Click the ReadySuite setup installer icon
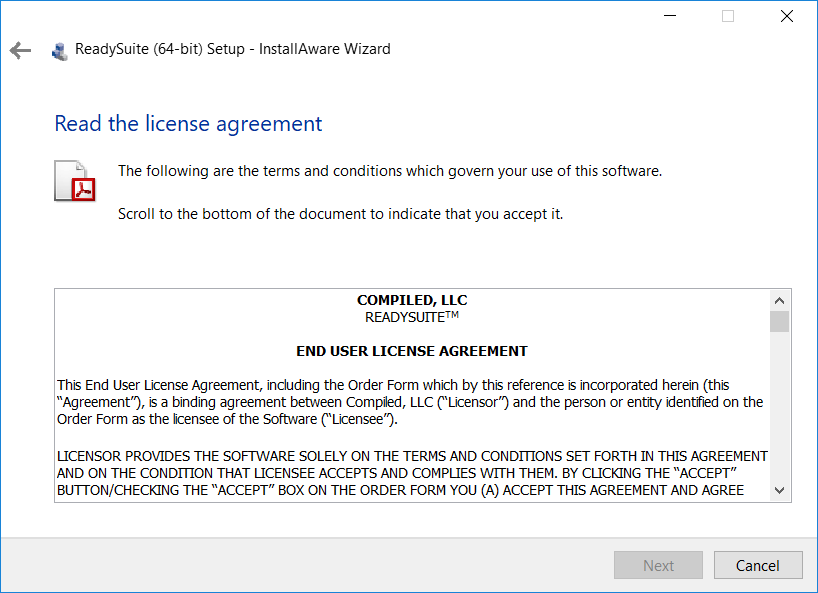This screenshot has width=818, height=593. coord(59,51)
